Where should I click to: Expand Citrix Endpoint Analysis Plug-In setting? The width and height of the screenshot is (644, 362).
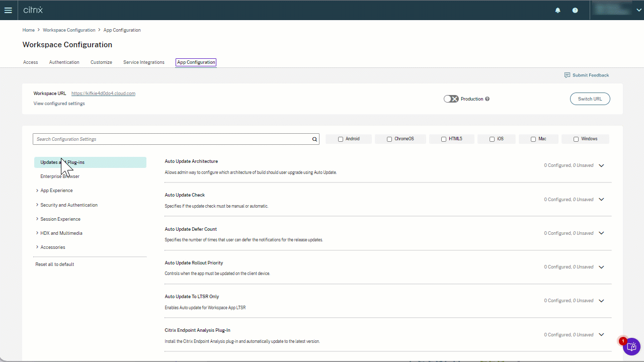click(x=601, y=335)
